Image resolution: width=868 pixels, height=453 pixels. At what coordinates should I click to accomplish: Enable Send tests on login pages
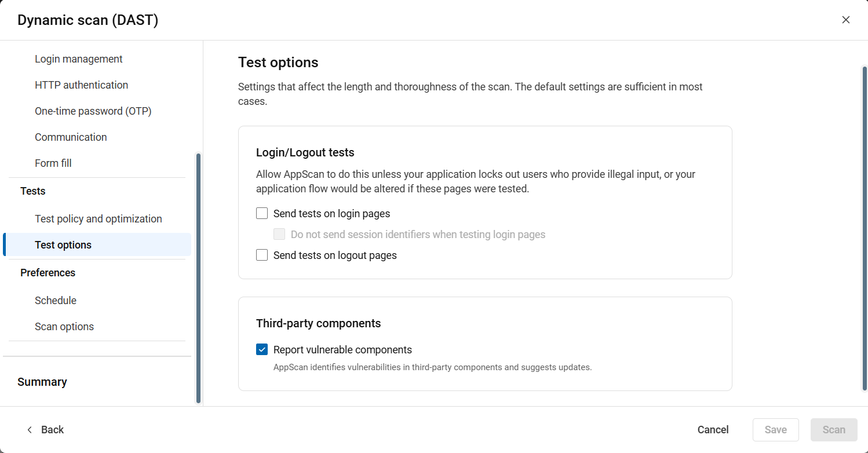click(262, 214)
